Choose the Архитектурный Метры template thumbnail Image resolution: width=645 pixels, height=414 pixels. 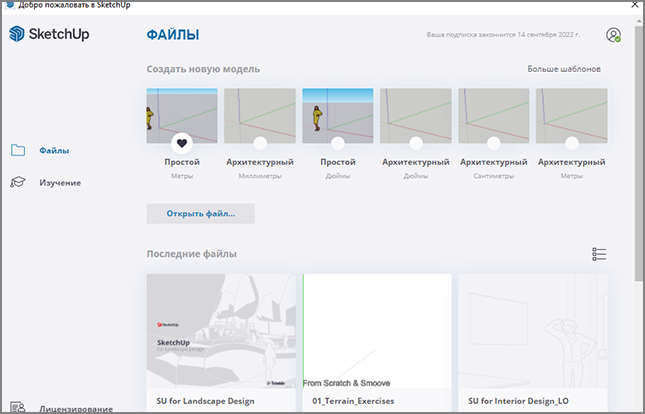572,116
